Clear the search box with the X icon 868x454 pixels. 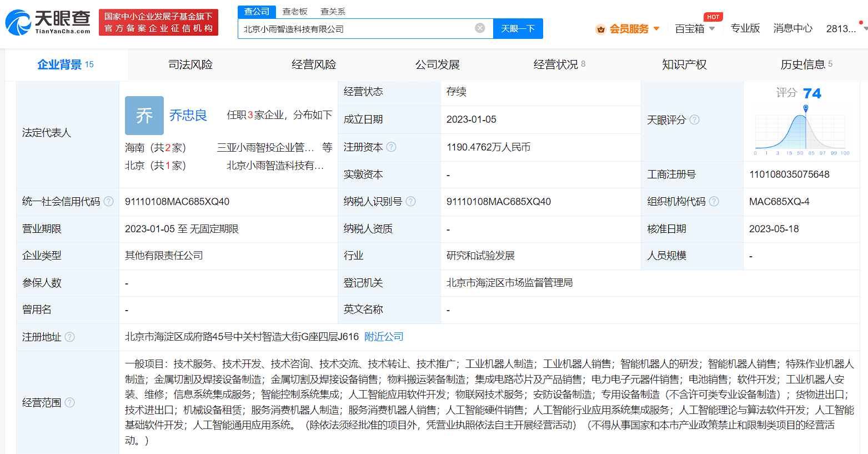[x=480, y=28]
